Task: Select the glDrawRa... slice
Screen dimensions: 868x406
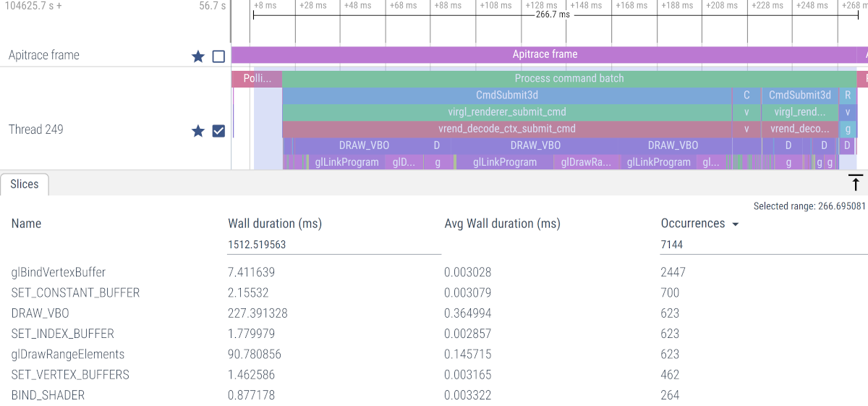Action: [587, 162]
